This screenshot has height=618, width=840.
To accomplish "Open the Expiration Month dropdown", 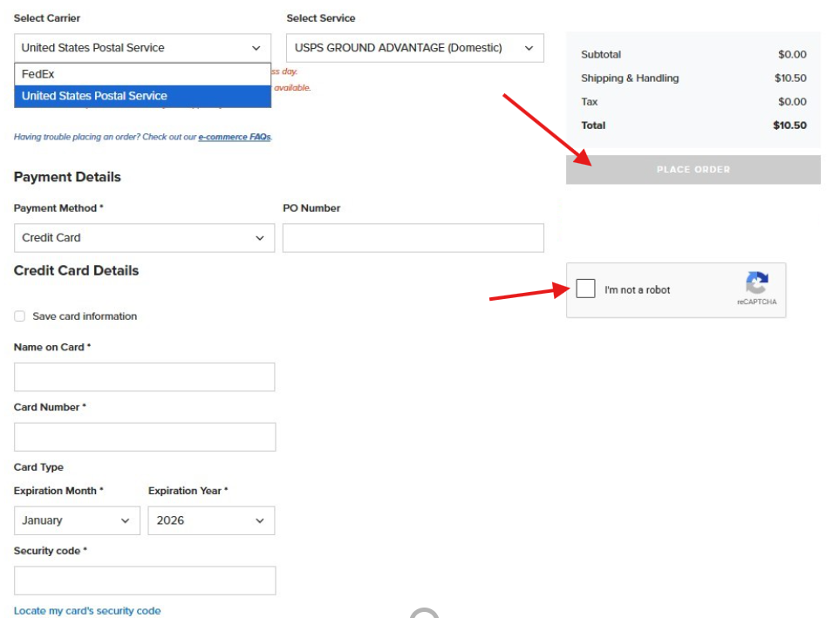I will pos(77,520).
